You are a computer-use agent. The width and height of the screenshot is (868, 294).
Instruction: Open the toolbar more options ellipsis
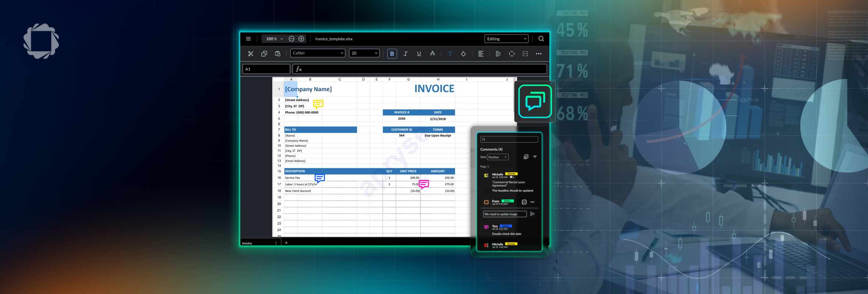pos(538,54)
